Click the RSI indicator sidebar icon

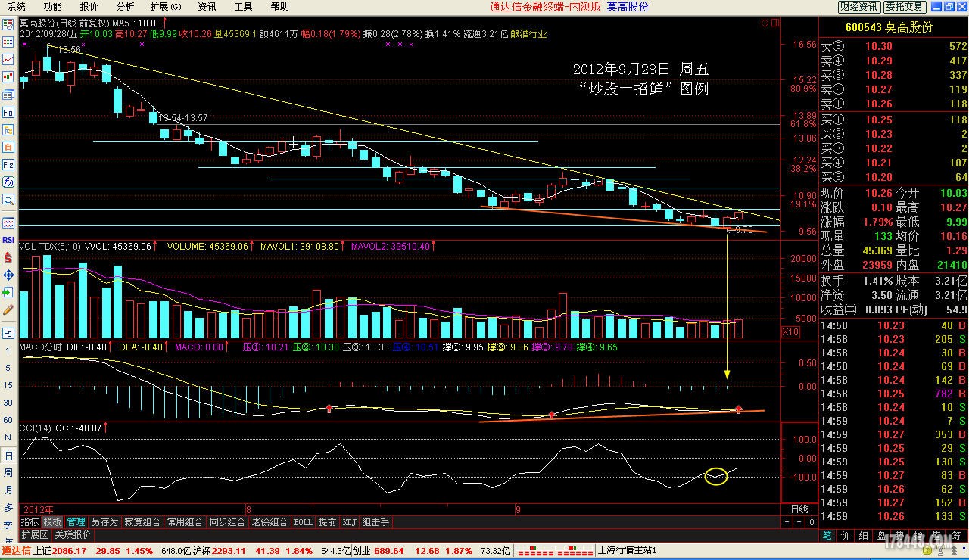[x=8, y=240]
